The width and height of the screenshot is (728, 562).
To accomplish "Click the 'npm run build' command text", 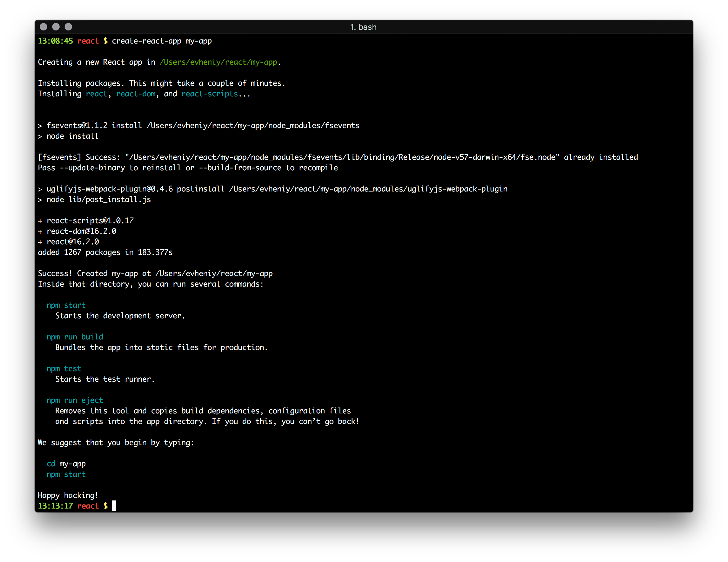I will tap(75, 337).
